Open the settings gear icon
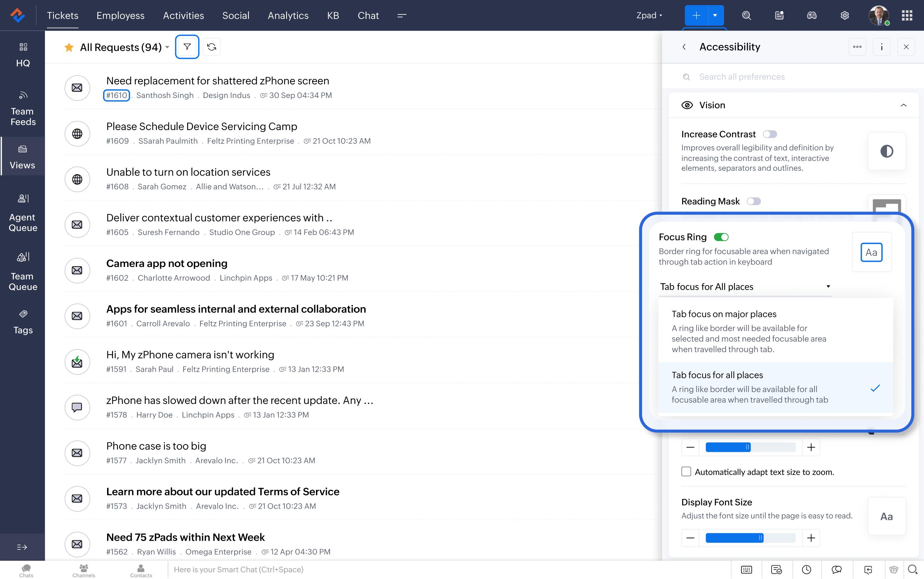This screenshot has width=924, height=579. pos(844,16)
